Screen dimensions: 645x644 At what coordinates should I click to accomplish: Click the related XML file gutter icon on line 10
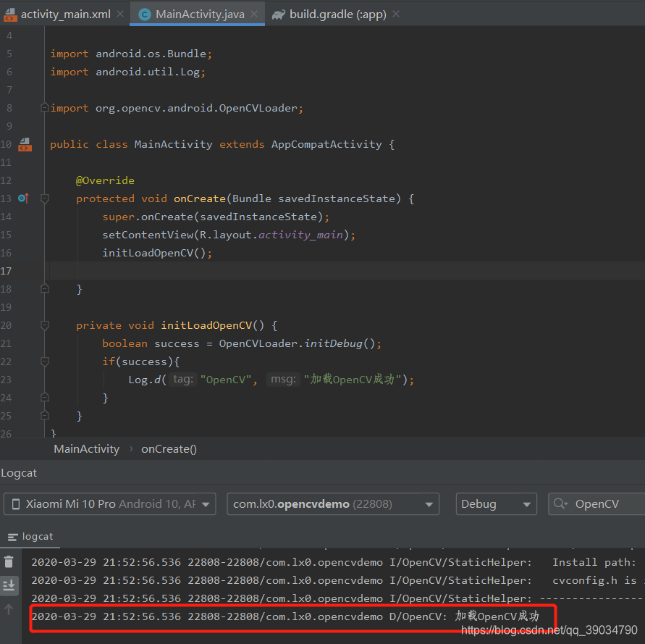(x=25, y=145)
